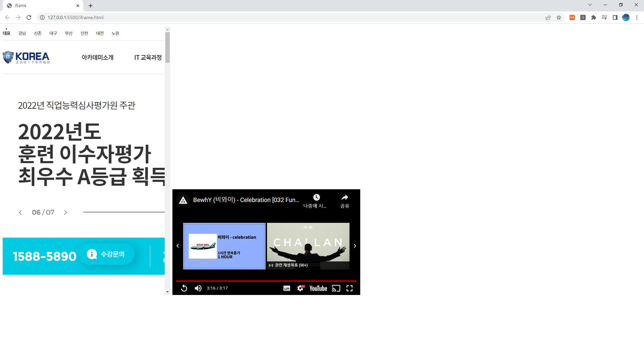
Task: Select 대구 campus tab
Action: click(53, 33)
